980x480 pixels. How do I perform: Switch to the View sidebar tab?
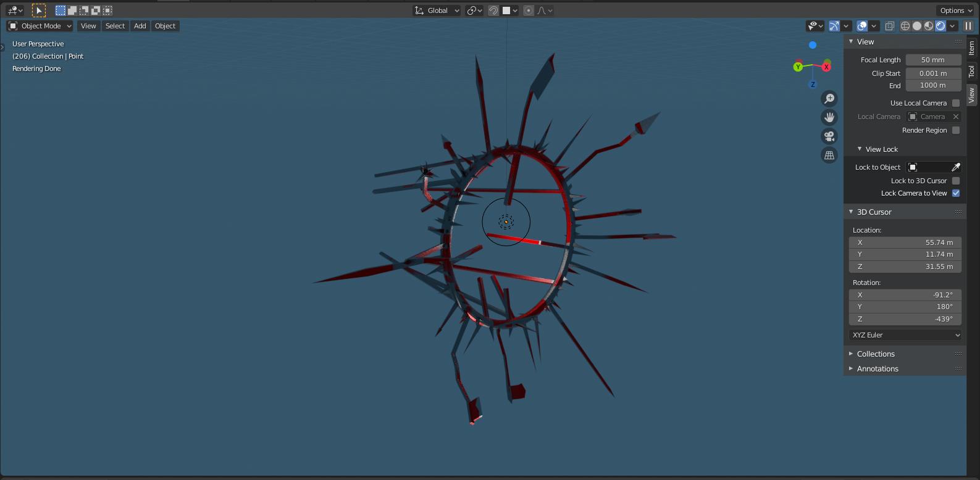[x=972, y=95]
